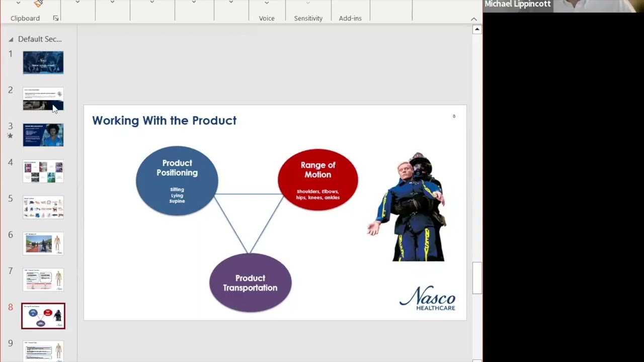Click the slide number 8 in the slide corner
The image size is (644, 362).
coord(454,116)
